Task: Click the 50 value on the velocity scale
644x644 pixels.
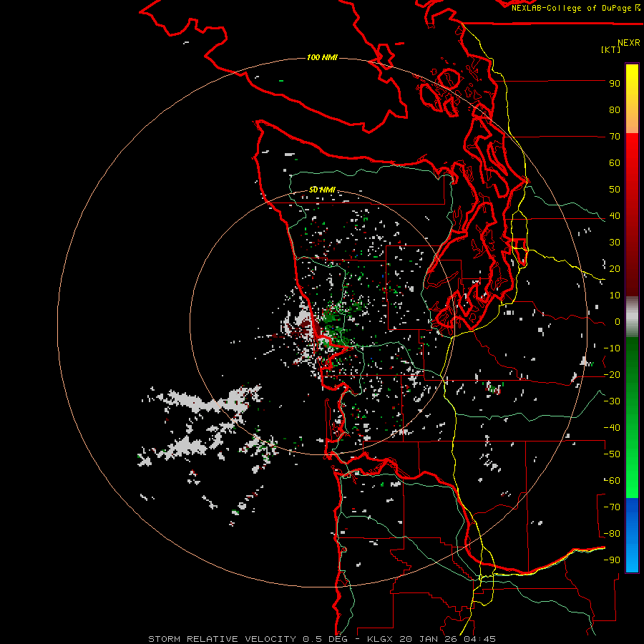Action: [x=615, y=190]
